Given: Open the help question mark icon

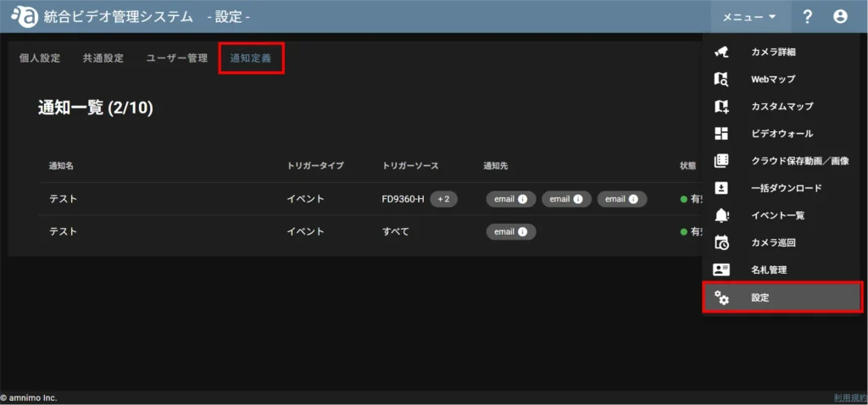Looking at the screenshot, I should 808,16.
